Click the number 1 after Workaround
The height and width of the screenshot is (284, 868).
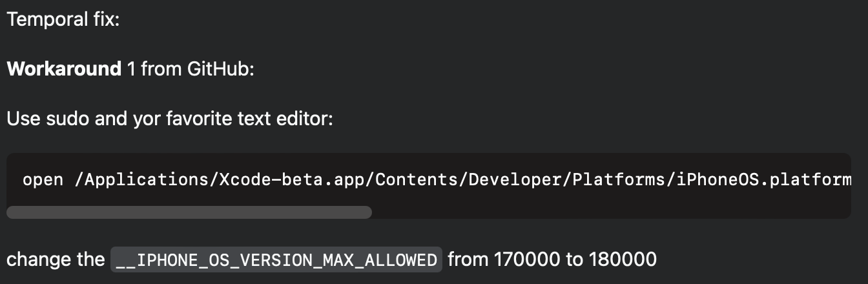132,69
